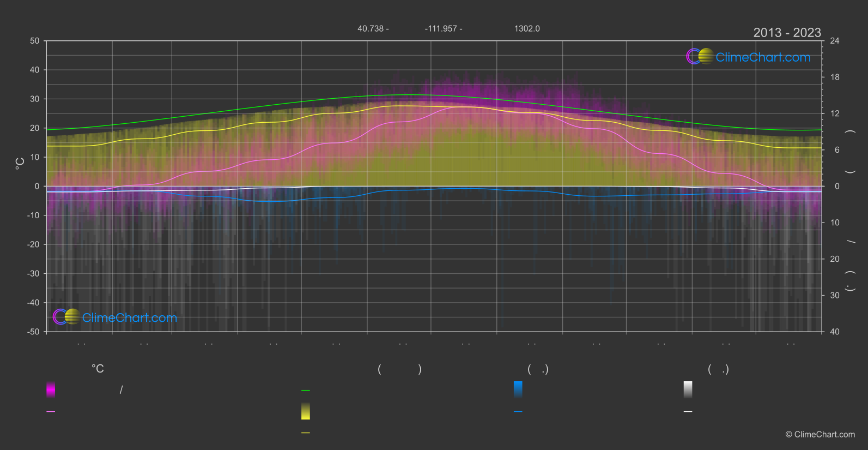Select the magenta line legend marker
The width and height of the screenshot is (868, 450).
click(x=51, y=412)
